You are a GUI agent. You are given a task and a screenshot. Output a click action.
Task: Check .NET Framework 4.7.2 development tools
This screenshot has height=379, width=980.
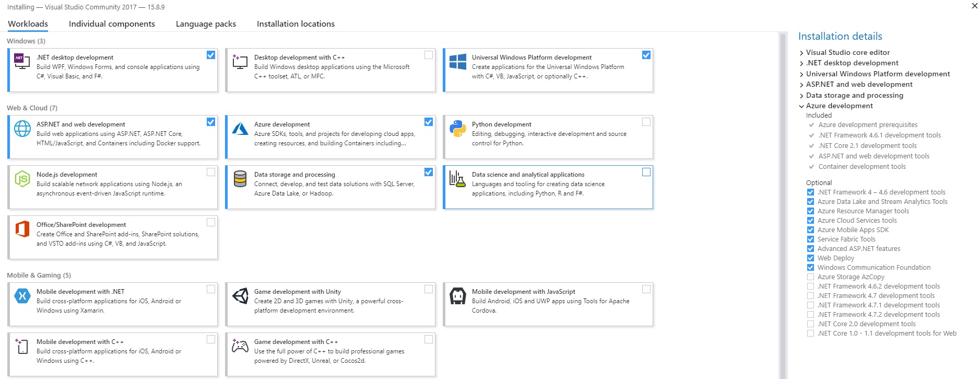click(x=810, y=315)
